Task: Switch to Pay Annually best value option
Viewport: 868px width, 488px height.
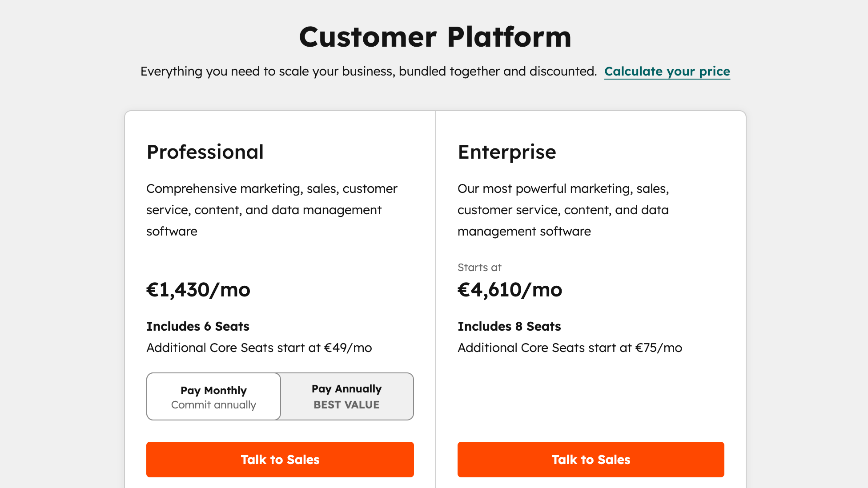Action: (x=346, y=396)
